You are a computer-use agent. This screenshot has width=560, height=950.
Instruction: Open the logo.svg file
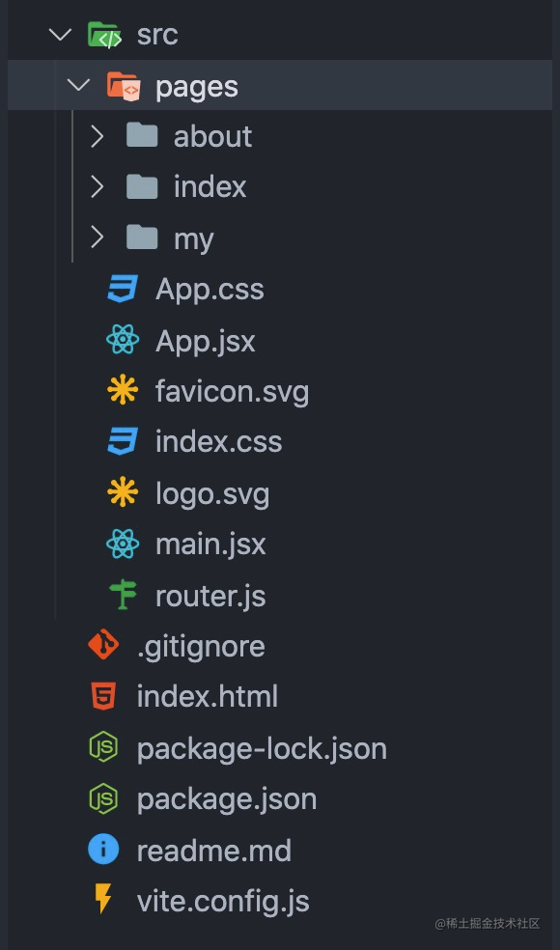[212, 493]
